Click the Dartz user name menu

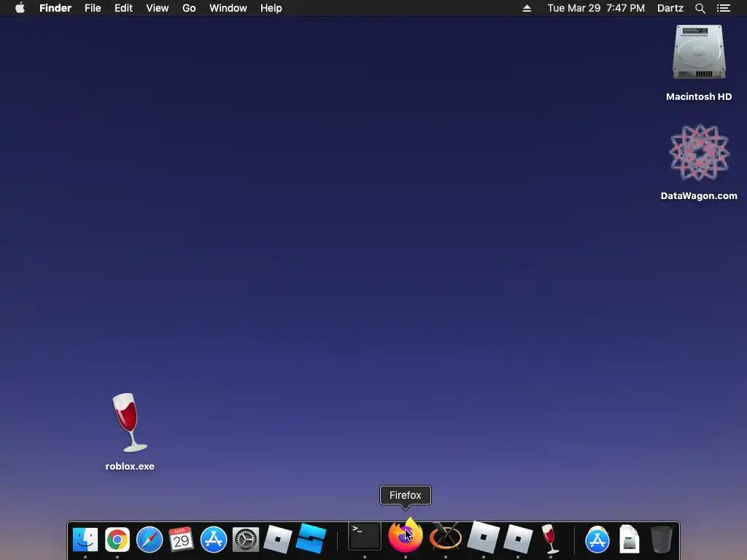(x=670, y=8)
